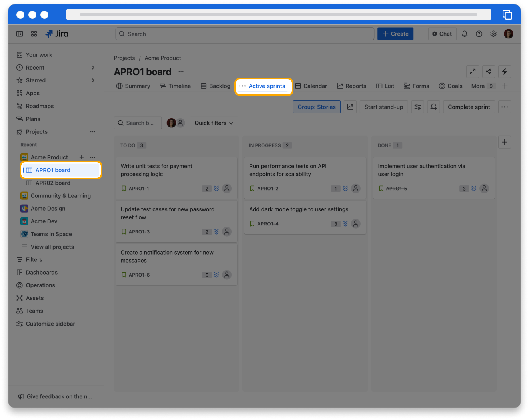Click plus icon next to Acme Product
529x420 pixels.
[x=82, y=157]
